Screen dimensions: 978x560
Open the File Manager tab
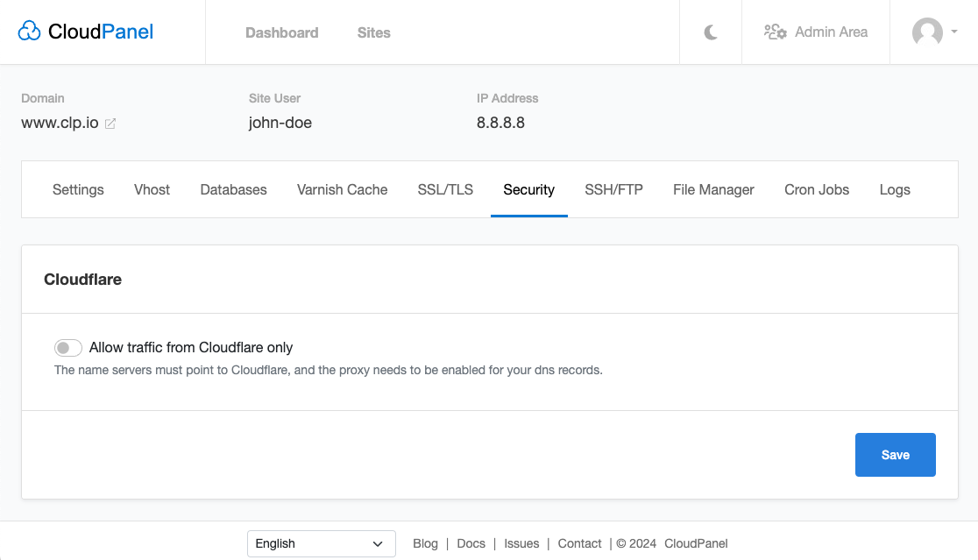click(x=713, y=189)
